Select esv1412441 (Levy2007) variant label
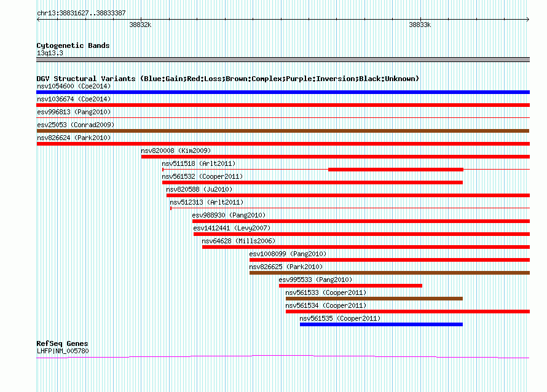Screen dimensions: 547x392 tap(232, 228)
